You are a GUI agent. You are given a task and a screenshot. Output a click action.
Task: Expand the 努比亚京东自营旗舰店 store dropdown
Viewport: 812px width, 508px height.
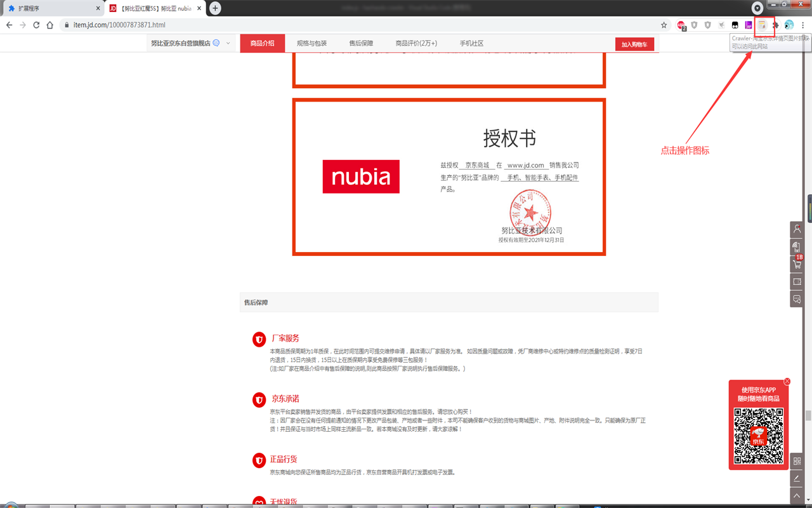coord(228,43)
